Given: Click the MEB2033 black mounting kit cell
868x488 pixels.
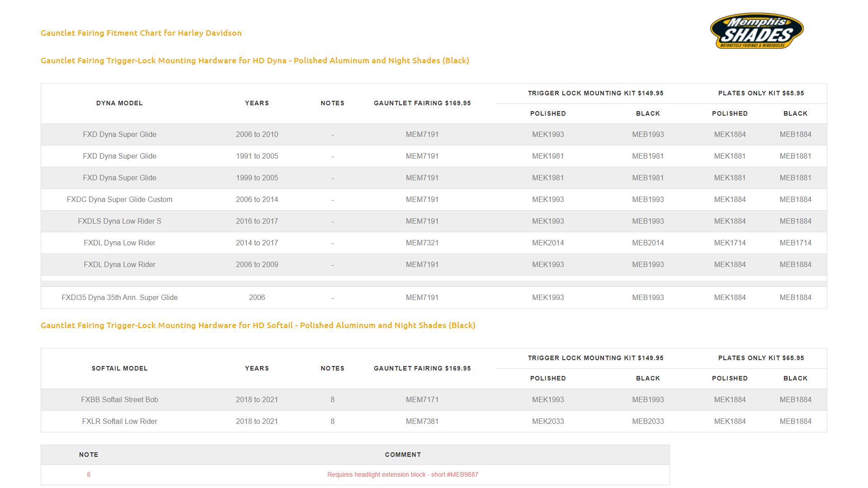Looking at the screenshot, I should (x=648, y=422).
